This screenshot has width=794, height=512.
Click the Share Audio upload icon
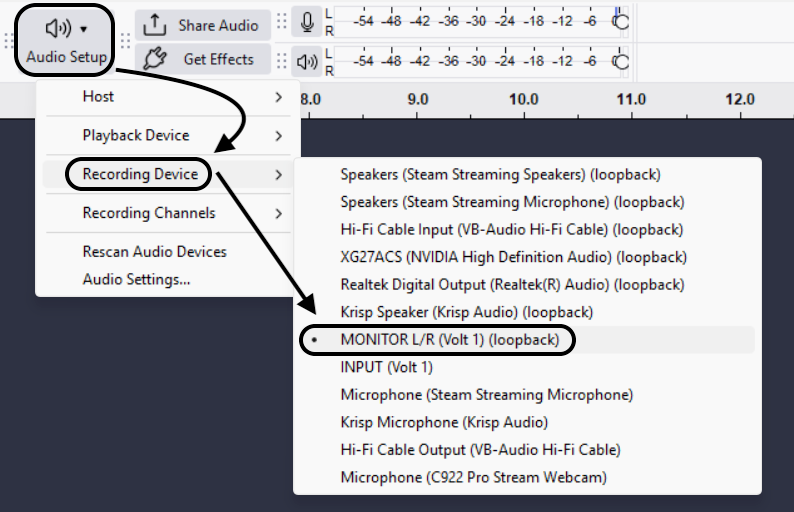pyautogui.click(x=155, y=25)
